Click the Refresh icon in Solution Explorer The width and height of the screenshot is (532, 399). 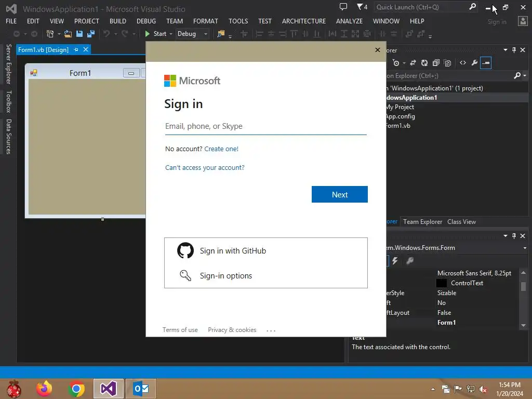click(424, 63)
